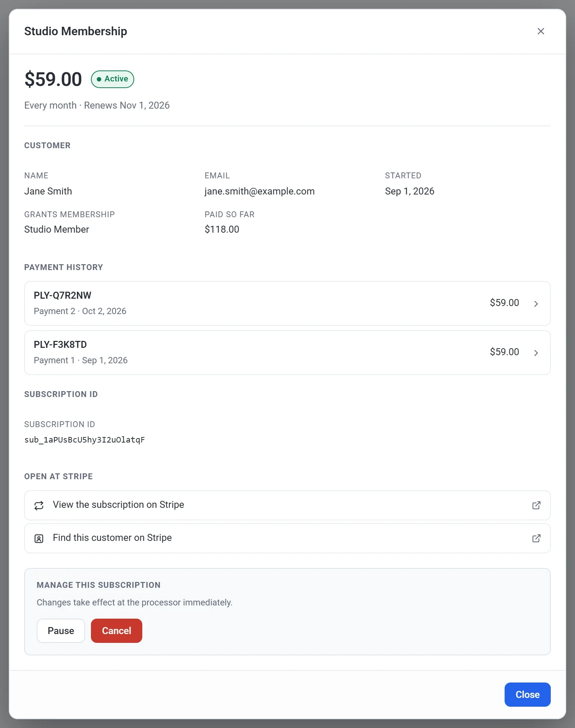Open Find this customer on Stripe
This screenshot has height=728, width=575.
[x=287, y=538]
